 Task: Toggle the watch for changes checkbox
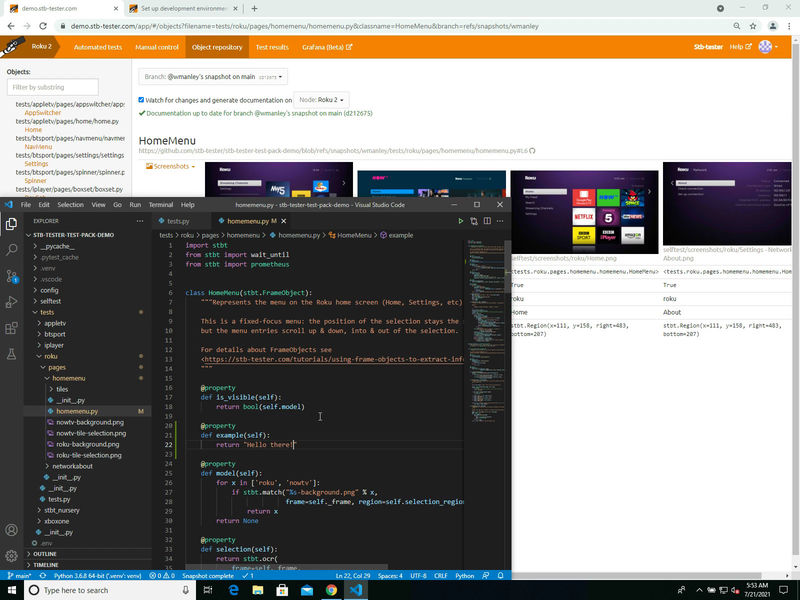(141, 100)
